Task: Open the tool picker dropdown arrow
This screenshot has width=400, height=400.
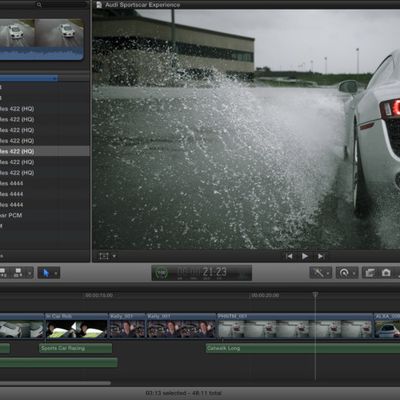Action: (56, 273)
